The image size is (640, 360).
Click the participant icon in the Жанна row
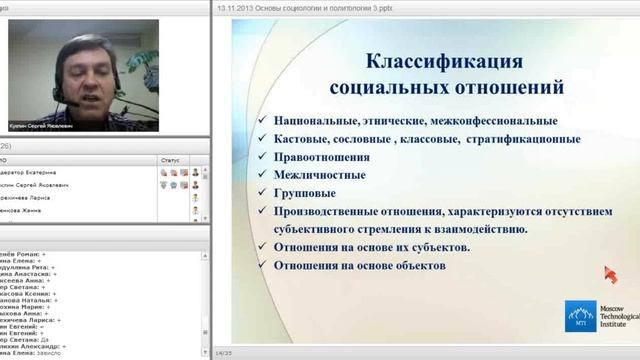pyautogui.click(x=196, y=211)
